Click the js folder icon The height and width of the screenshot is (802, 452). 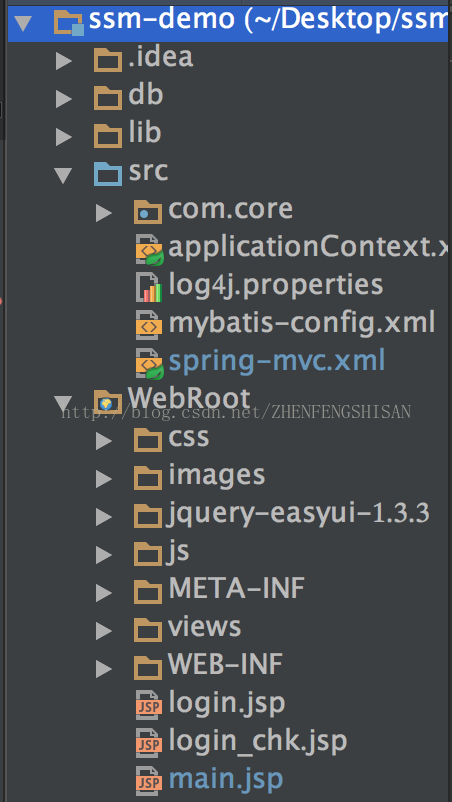[x=148, y=553]
